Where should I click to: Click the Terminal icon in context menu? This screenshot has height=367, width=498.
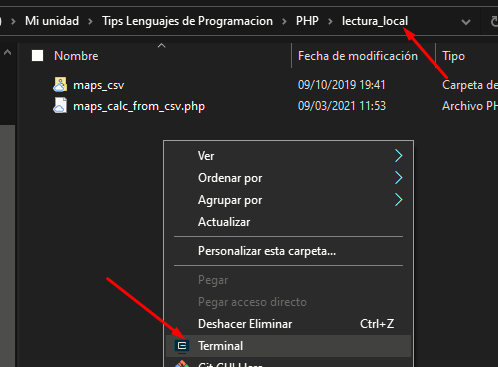[182, 346]
